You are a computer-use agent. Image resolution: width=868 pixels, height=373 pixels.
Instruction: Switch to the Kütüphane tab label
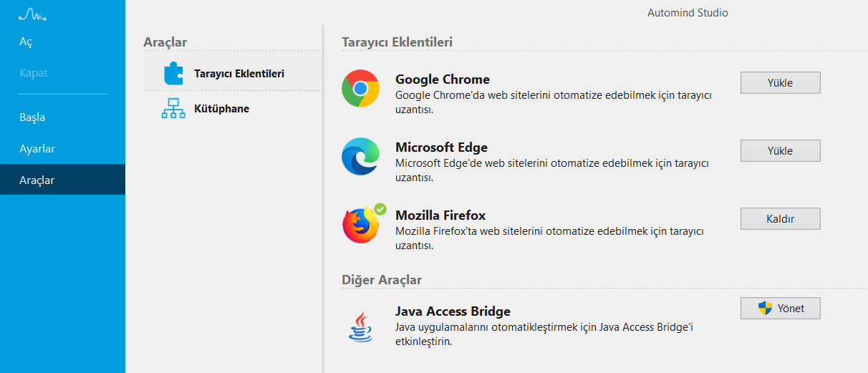pos(221,109)
